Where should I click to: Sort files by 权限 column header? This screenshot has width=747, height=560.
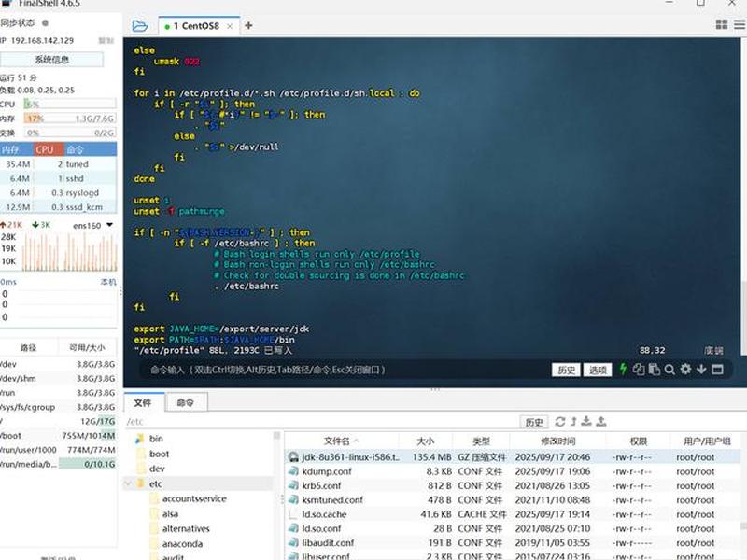pyautogui.click(x=639, y=441)
